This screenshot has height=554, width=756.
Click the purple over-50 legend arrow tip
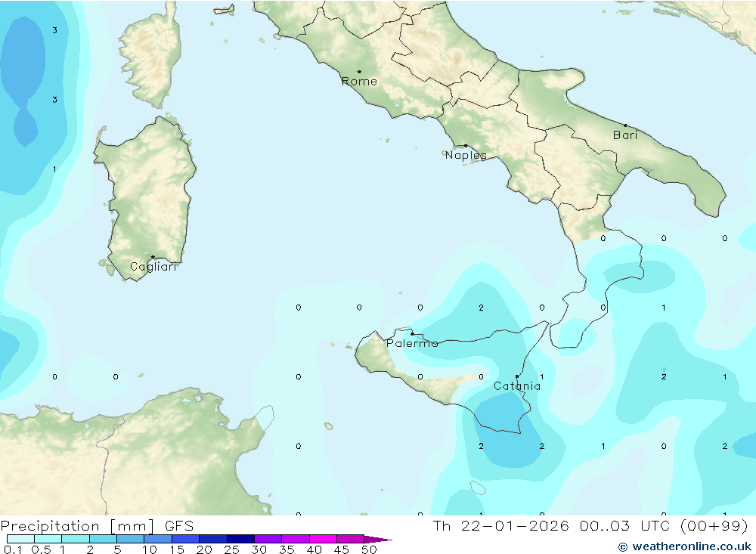click(378, 540)
